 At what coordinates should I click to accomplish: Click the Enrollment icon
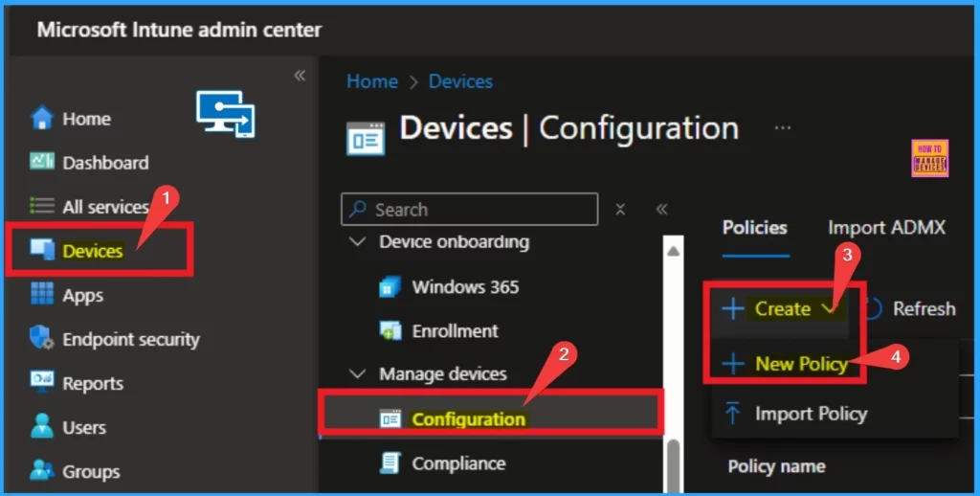tap(390, 331)
